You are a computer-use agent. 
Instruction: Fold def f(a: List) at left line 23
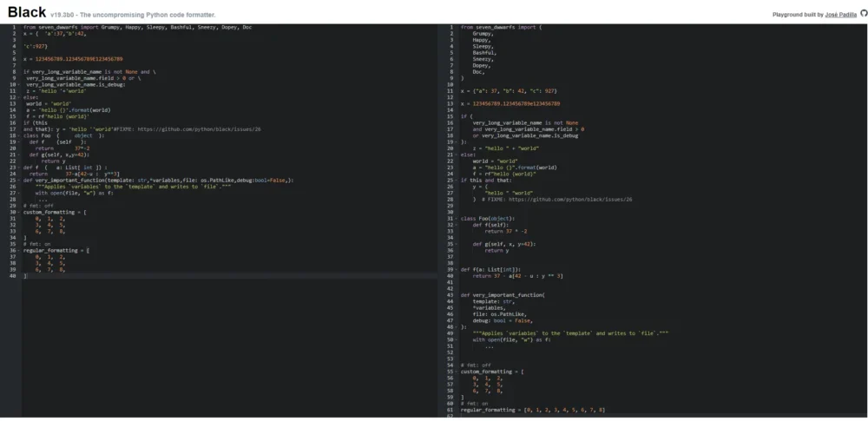[19, 168]
